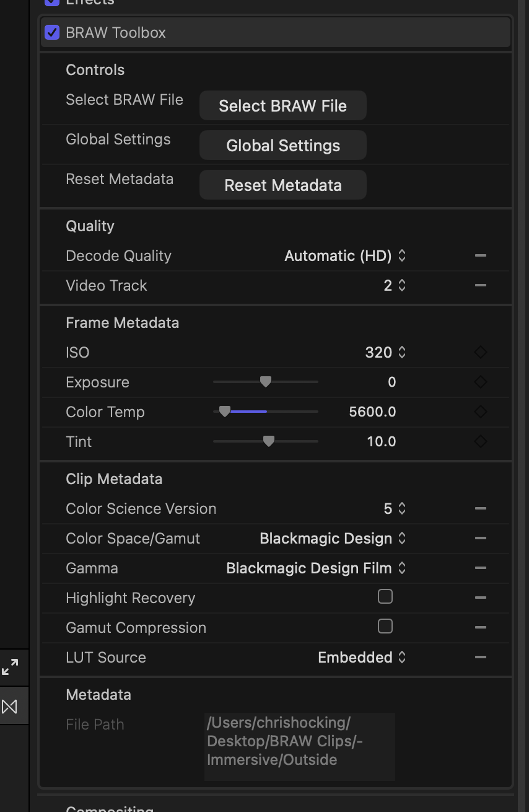Enable the Highlight Recovery checkbox
This screenshot has height=812, width=529.
(385, 597)
